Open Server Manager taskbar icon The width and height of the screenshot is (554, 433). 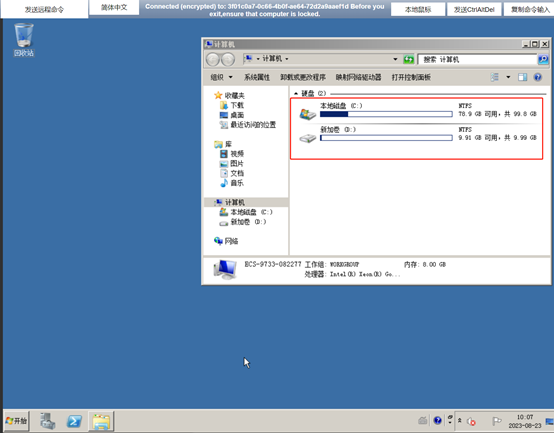(x=47, y=421)
